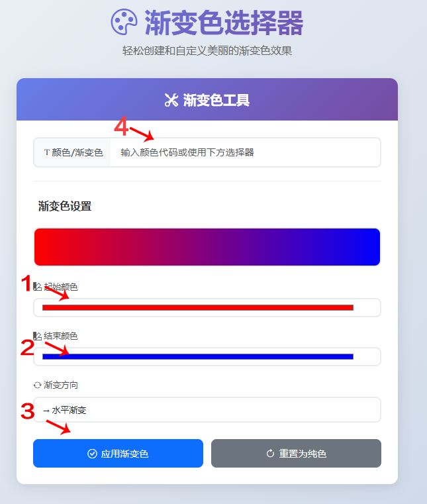Click the 结束颜色 label text

[x=60, y=336]
